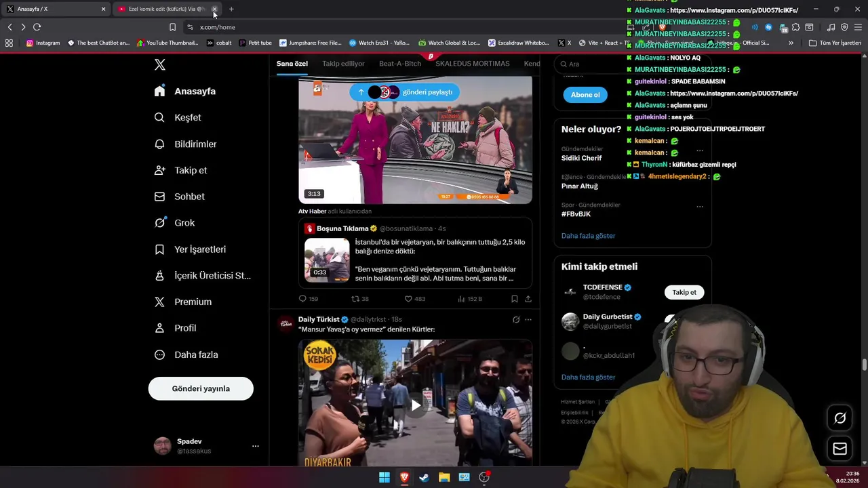Click Windows Start button

click(384, 477)
